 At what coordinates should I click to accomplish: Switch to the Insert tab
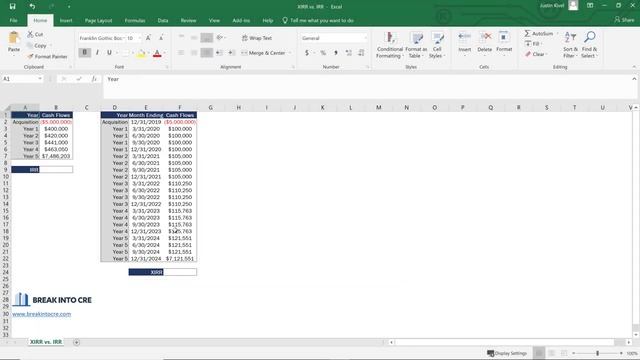pos(66,20)
